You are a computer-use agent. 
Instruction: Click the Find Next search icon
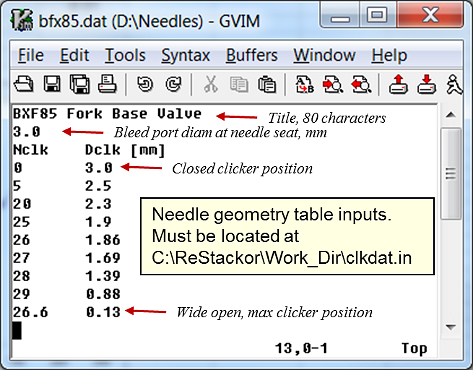pyautogui.click(x=333, y=84)
